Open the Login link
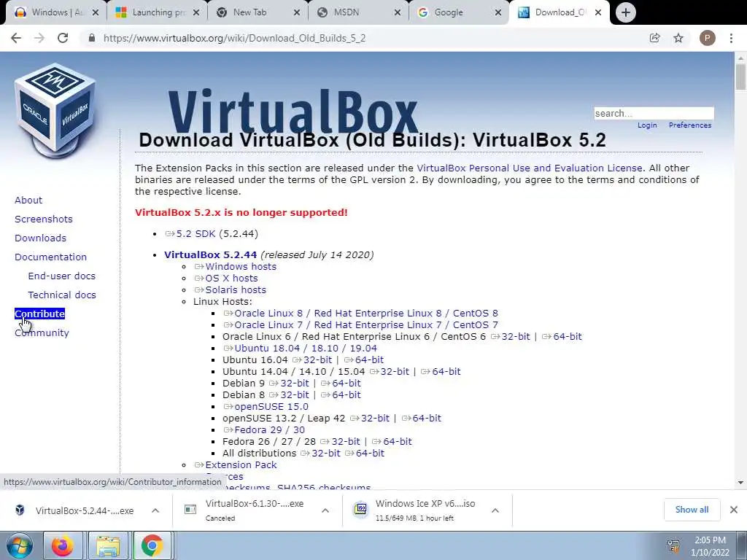 point(647,125)
